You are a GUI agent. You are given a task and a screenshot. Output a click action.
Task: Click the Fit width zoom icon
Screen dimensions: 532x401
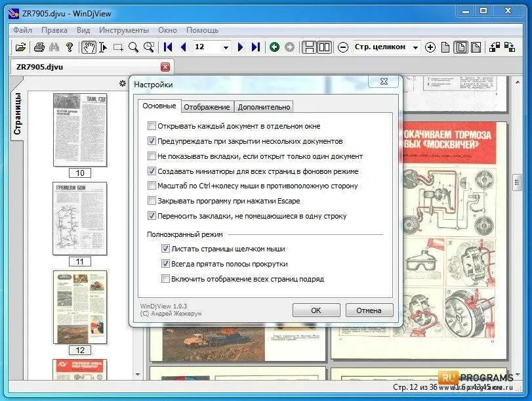(x=476, y=47)
